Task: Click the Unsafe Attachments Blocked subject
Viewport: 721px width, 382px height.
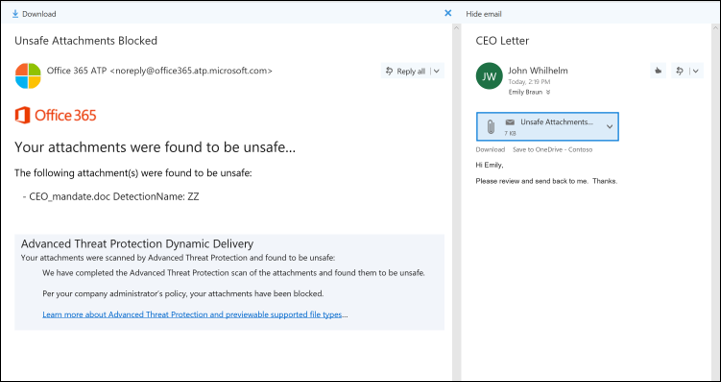Action: click(86, 41)
